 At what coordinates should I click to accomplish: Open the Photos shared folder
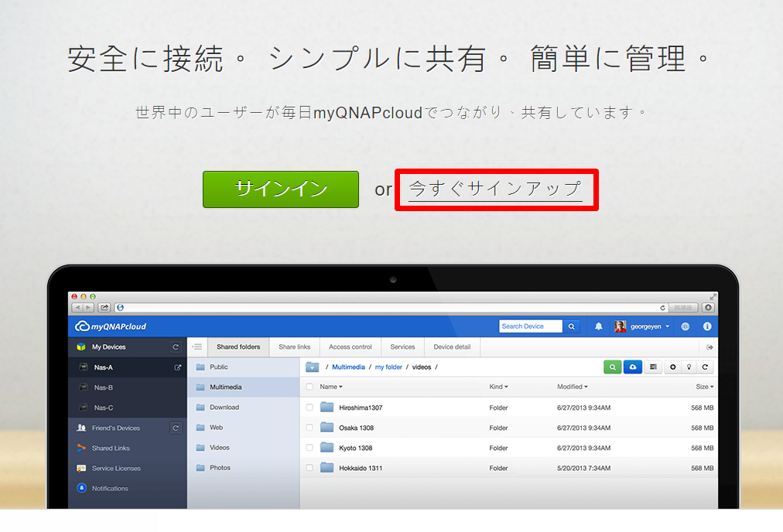(x=243, y=468)
